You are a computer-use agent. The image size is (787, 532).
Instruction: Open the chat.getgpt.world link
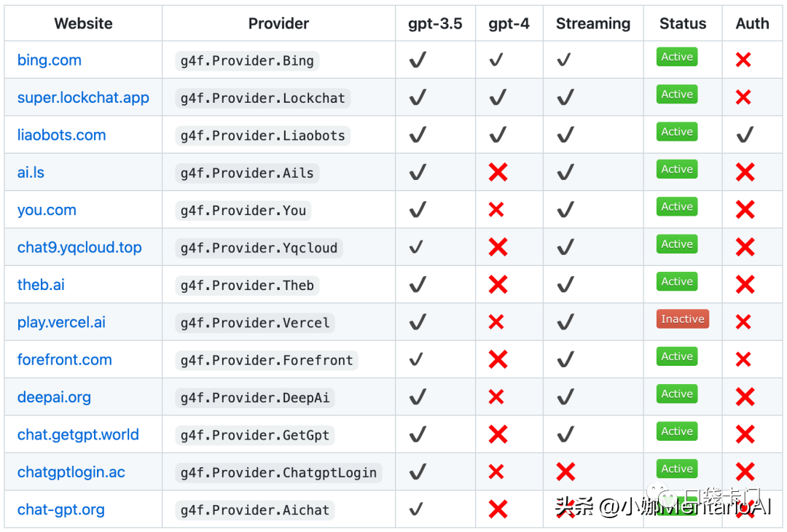[78, 434]
